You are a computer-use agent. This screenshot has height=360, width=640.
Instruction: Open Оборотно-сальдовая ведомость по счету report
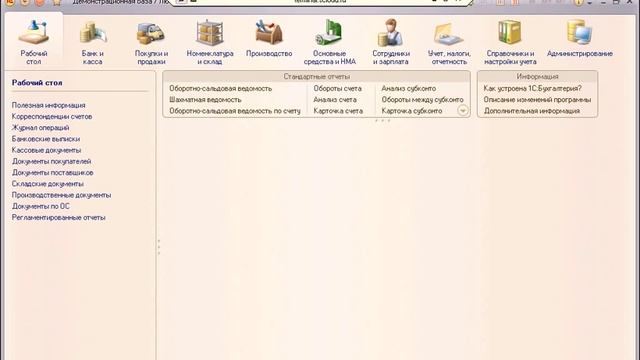point(235,111)
